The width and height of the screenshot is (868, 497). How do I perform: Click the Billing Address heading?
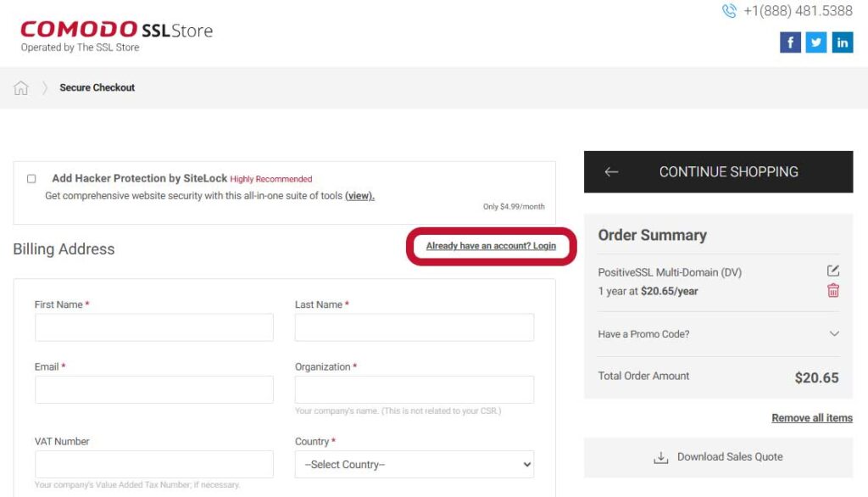pos(64,249)
